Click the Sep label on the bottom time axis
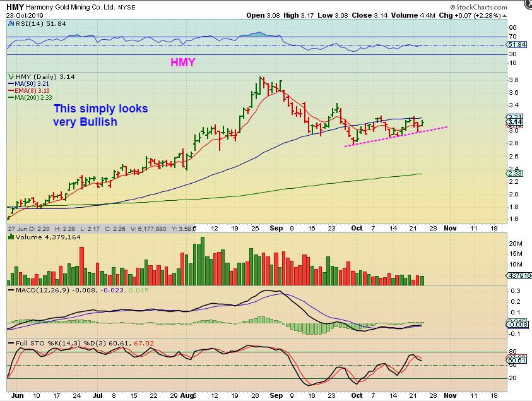Image resolution: width=532 pixels, height=401 pixels. tap(276, 395)
